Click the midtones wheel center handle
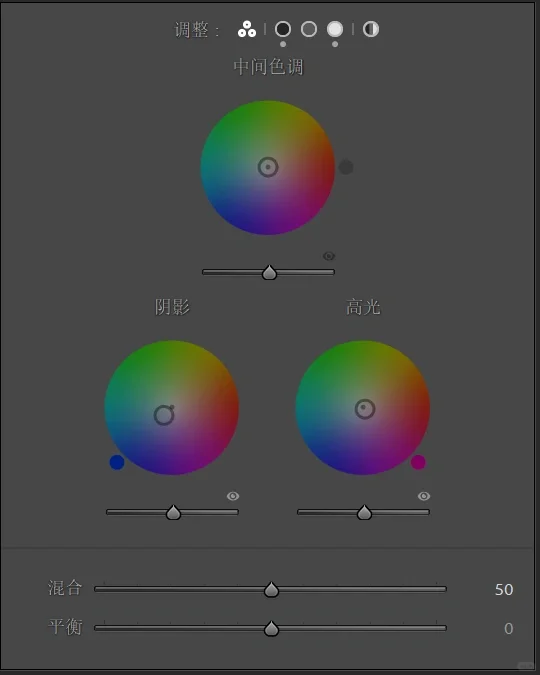 [x=268, y=167]
